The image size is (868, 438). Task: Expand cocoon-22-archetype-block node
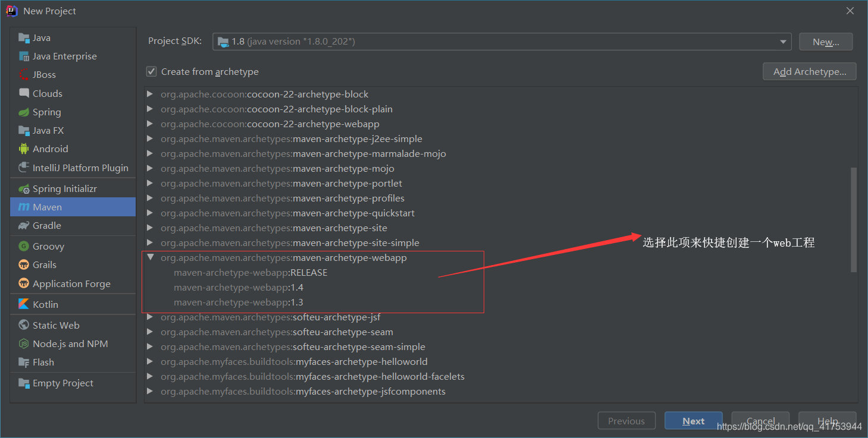[150, 94]
